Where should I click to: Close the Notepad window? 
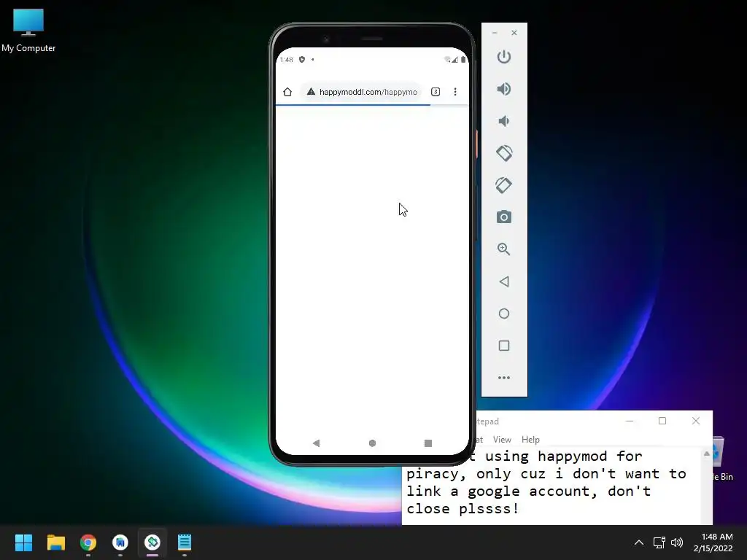tap(695, 421)
